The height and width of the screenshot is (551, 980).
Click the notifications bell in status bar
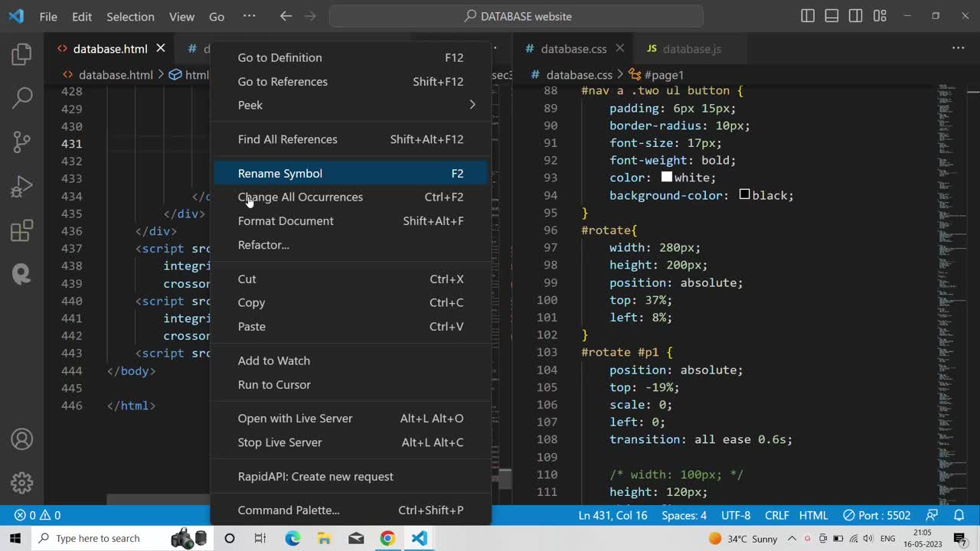click(959, 515)
